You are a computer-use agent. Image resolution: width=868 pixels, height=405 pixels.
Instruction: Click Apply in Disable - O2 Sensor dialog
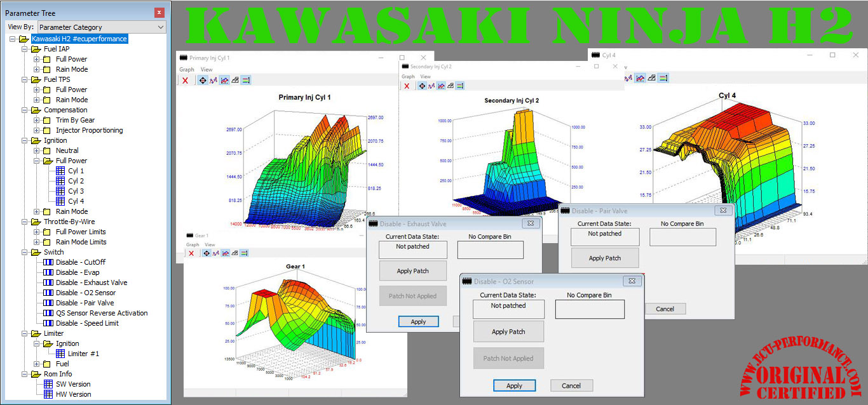click(x=515, y=385)
